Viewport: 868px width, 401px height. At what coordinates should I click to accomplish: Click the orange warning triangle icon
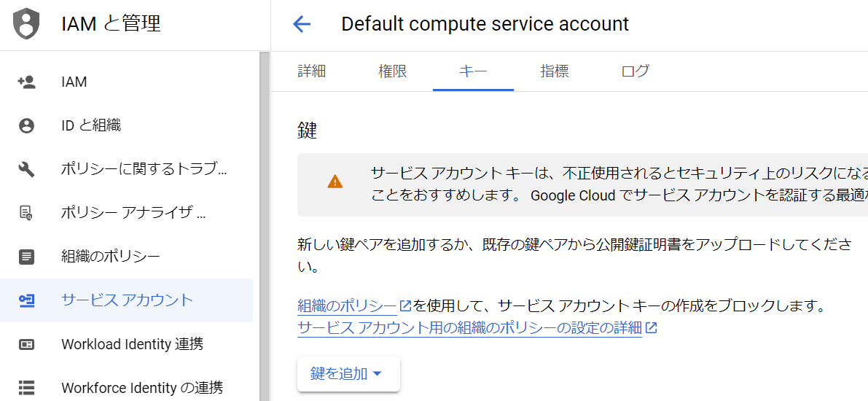335,182
